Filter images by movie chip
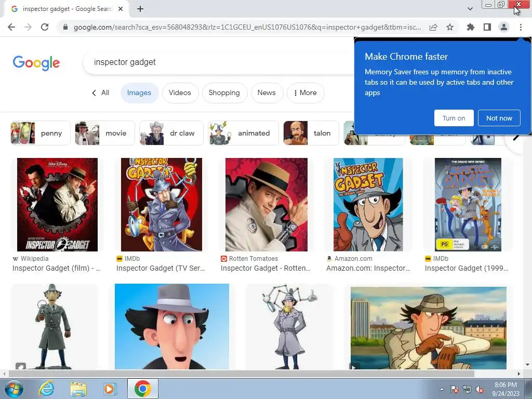This screenshot has width=532, height=399. [104, 133]
